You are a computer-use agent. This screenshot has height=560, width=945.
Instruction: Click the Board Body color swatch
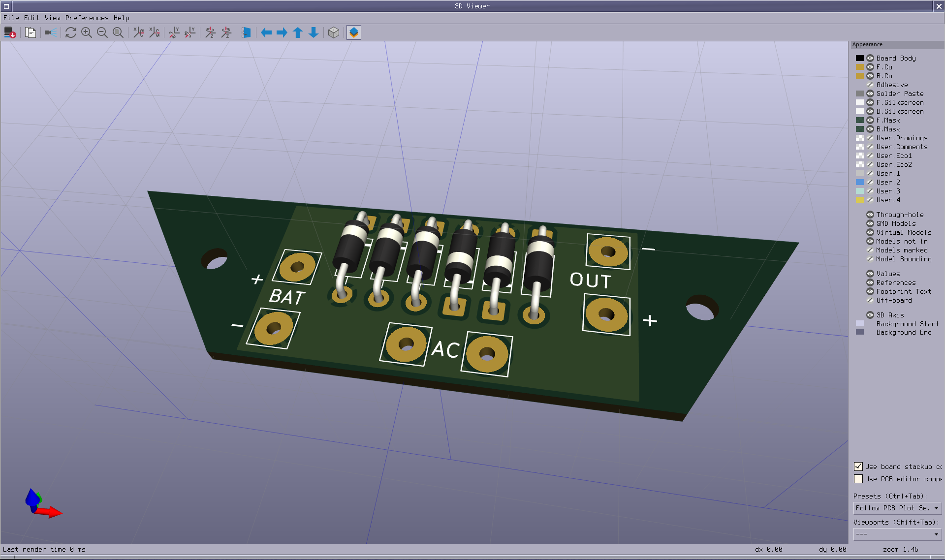[860, 58]
